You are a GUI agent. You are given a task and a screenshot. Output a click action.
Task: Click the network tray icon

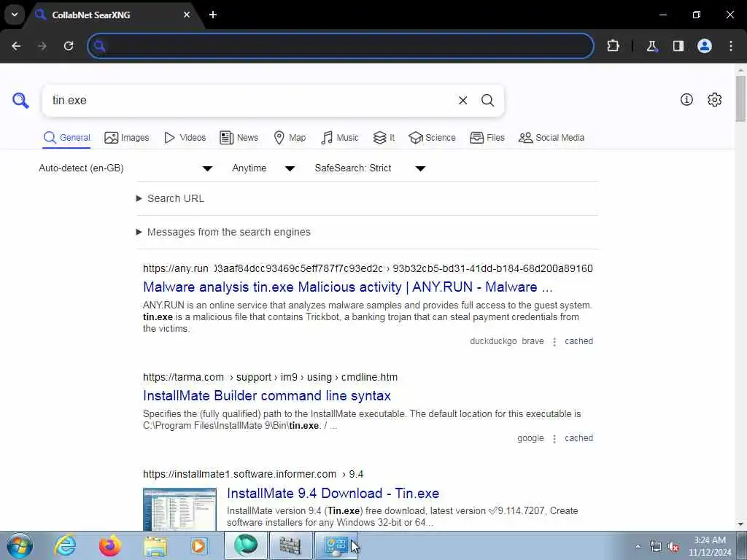pyautogui.click(x=656, y=547)
